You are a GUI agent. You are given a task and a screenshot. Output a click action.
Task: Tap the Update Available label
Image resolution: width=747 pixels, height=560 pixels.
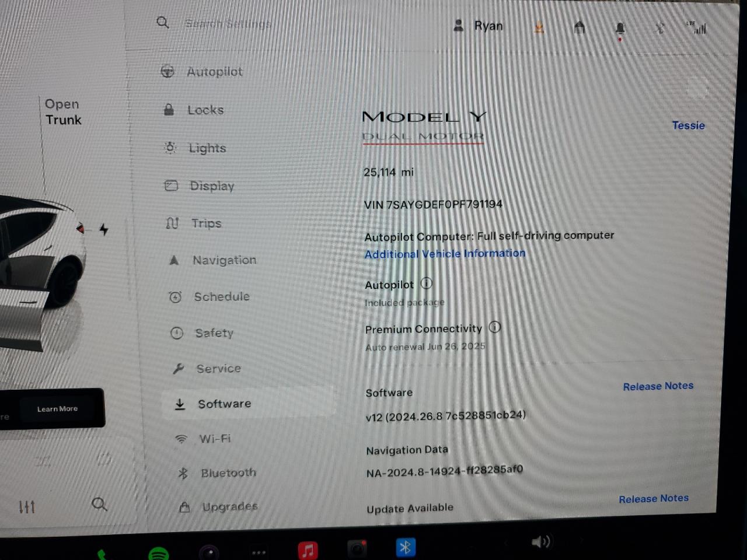click(410, 508)
